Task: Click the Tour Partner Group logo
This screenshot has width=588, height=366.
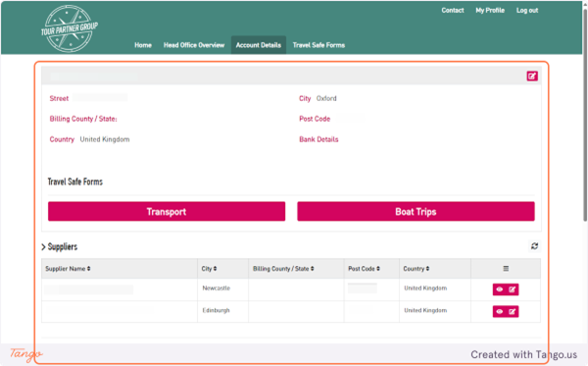Action: click(69, 28)
